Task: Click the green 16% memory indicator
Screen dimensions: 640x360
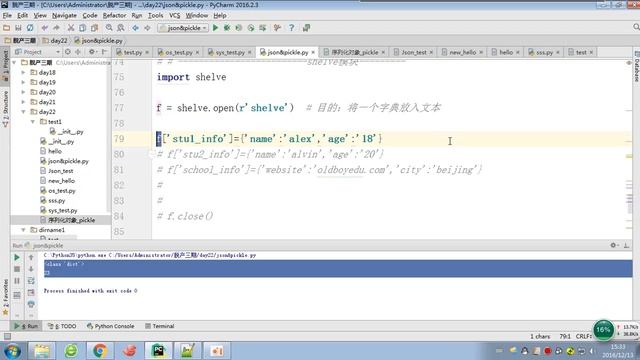Action: tap(603, 330)
